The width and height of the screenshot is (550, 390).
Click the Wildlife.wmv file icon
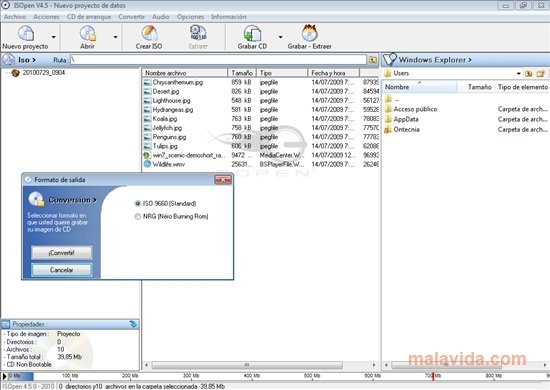(x=147, y=164)
